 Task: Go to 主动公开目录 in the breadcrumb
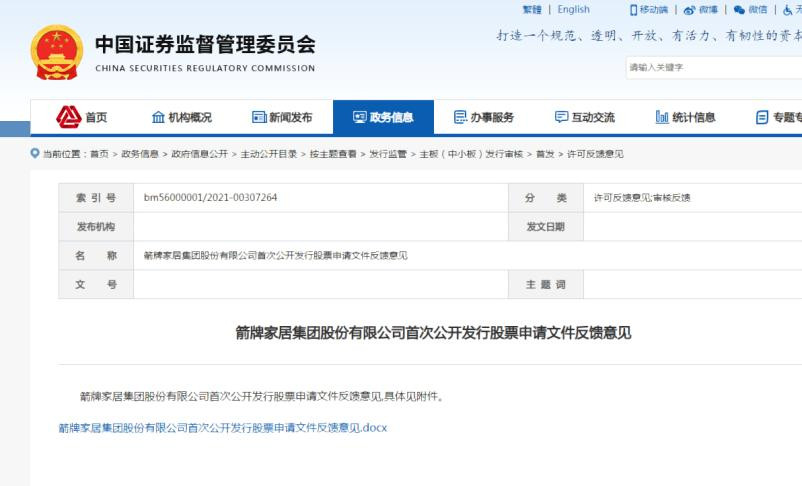coord(269,154)
